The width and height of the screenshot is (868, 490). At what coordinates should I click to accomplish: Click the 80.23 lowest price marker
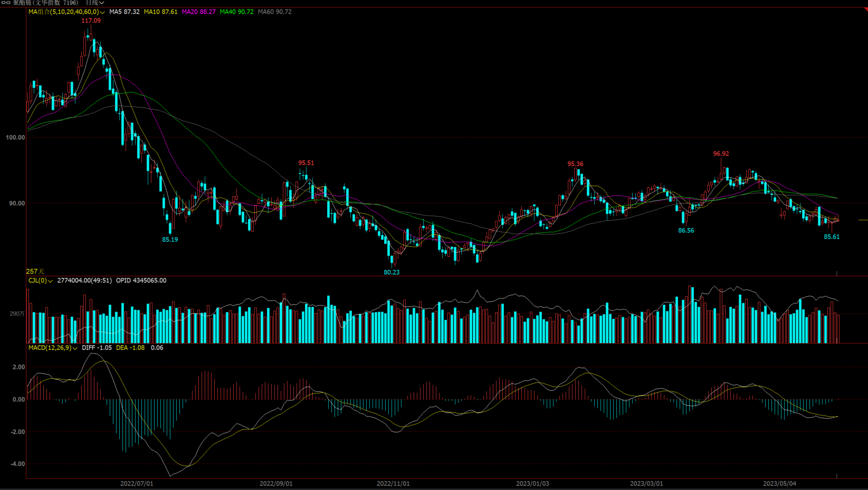pyautogui.click(x=392, y=272)
